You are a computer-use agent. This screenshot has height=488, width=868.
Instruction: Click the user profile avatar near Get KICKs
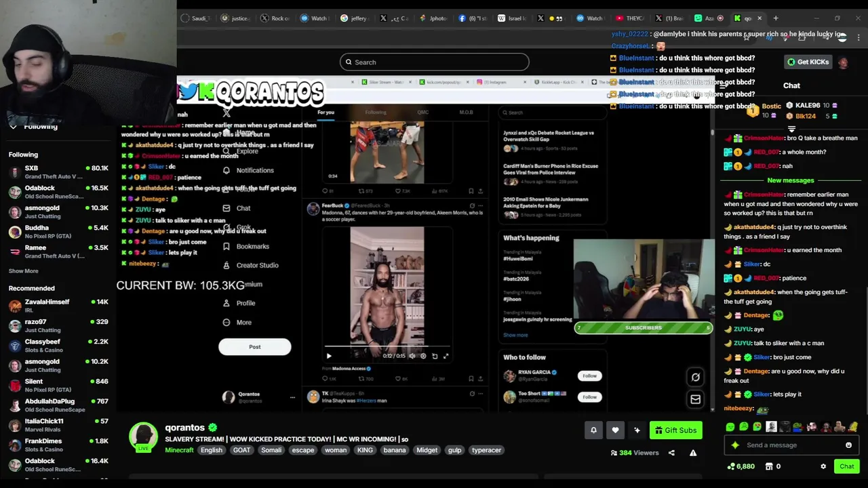[x=842, y=62]
